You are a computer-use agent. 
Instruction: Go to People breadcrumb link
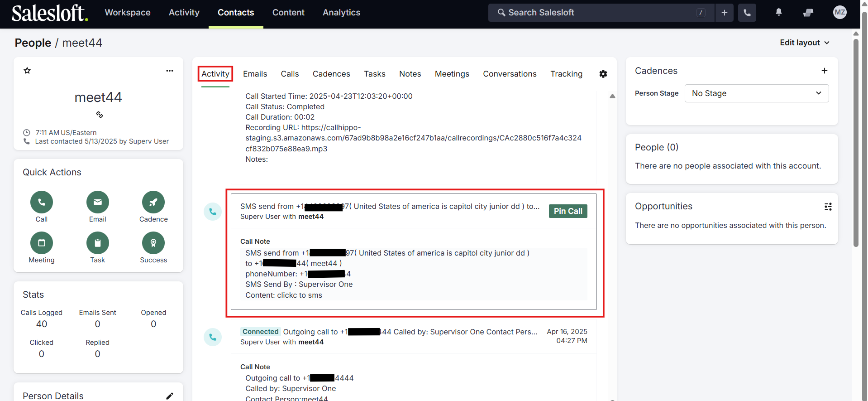(33, 43)
